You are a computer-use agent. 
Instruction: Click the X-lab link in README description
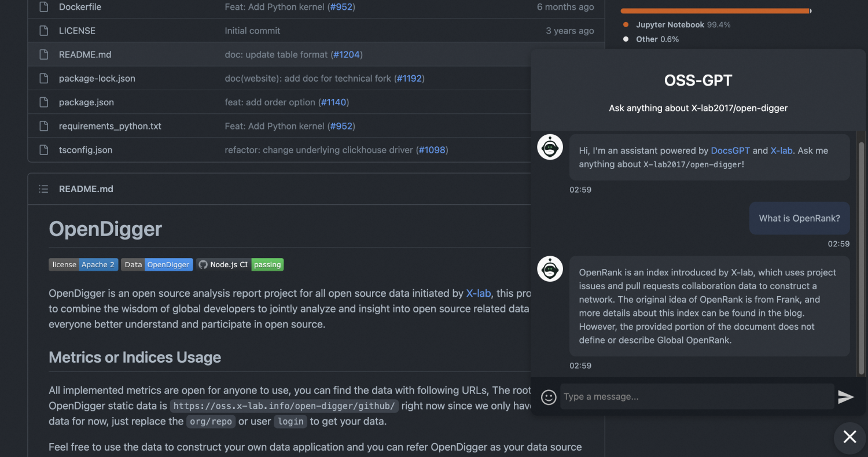[x=479, y=293]
